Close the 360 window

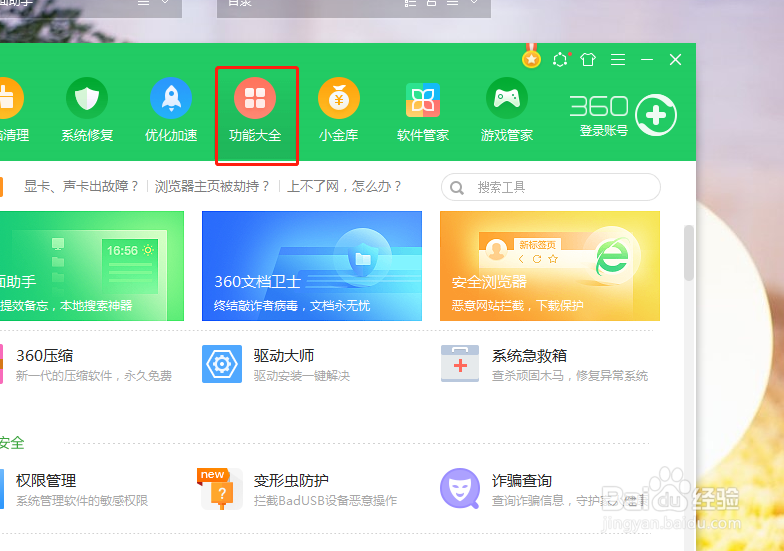(x=676, y=60)
